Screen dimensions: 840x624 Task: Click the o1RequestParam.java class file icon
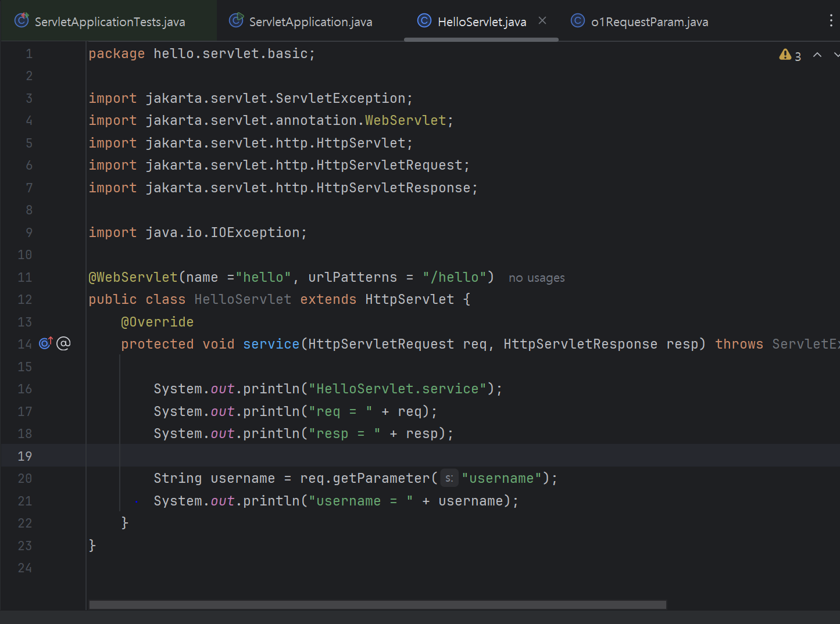pyautogui.click(x=578, y=21)
